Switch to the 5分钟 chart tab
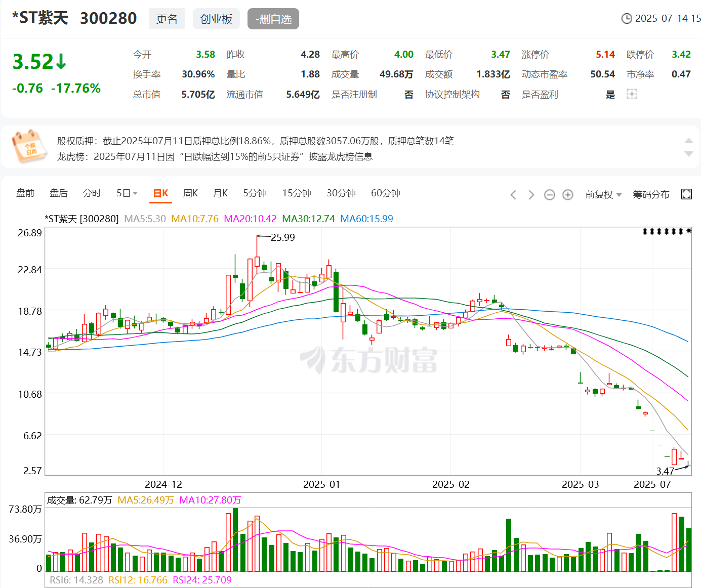Viewport: 701px width, 588px height. click(255, 193)
